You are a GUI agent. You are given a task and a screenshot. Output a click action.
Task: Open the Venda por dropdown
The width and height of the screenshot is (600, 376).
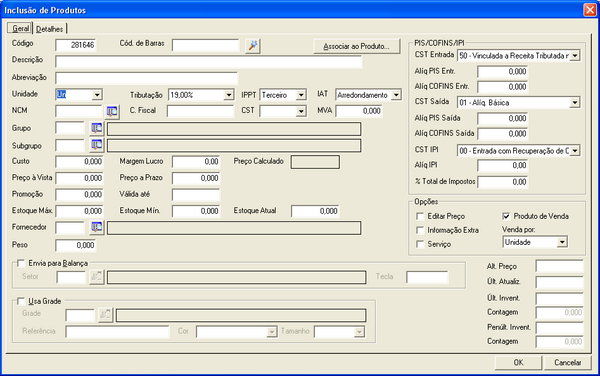coord(562,242)
